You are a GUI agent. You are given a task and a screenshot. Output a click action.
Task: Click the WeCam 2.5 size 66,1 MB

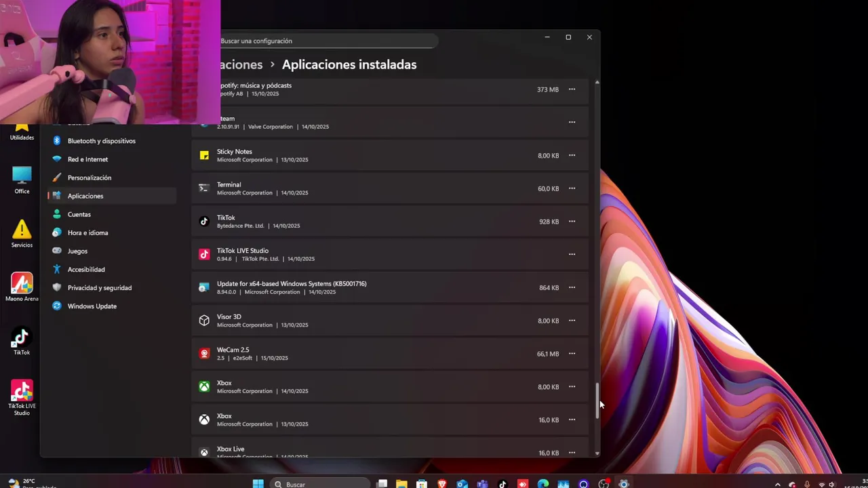548,354
